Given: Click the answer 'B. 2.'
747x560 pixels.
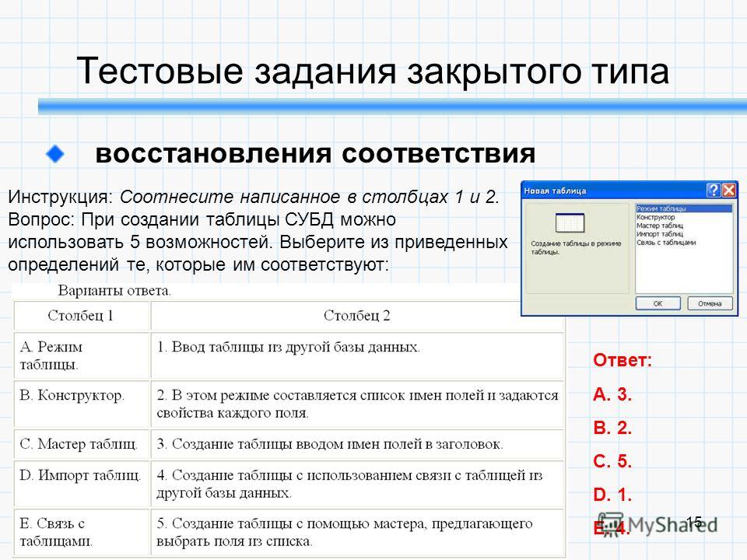Looking at the screenshot, I should coord(612,428).
